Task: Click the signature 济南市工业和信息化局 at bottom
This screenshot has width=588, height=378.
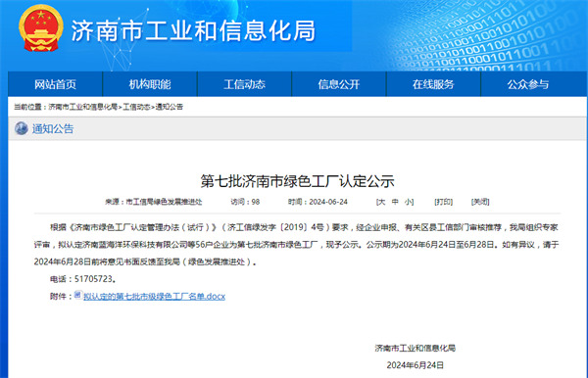Action: pyautogui.click(x=416, y=348)
